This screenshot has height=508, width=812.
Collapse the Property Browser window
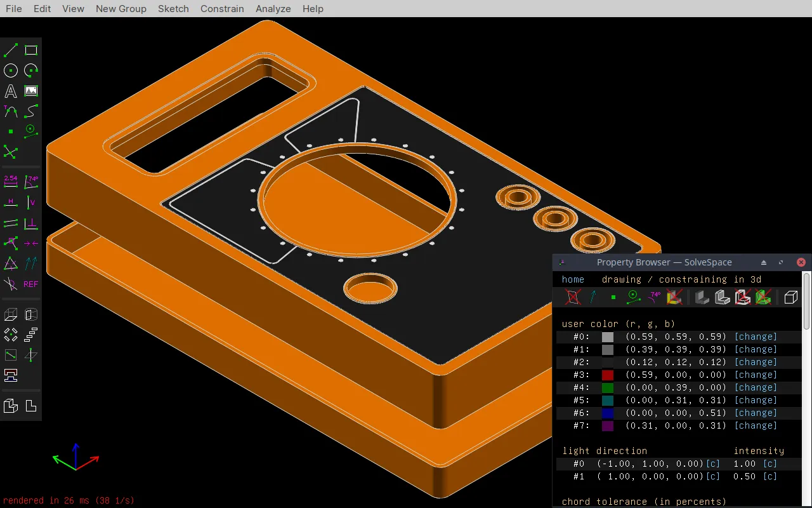point(764,262)
